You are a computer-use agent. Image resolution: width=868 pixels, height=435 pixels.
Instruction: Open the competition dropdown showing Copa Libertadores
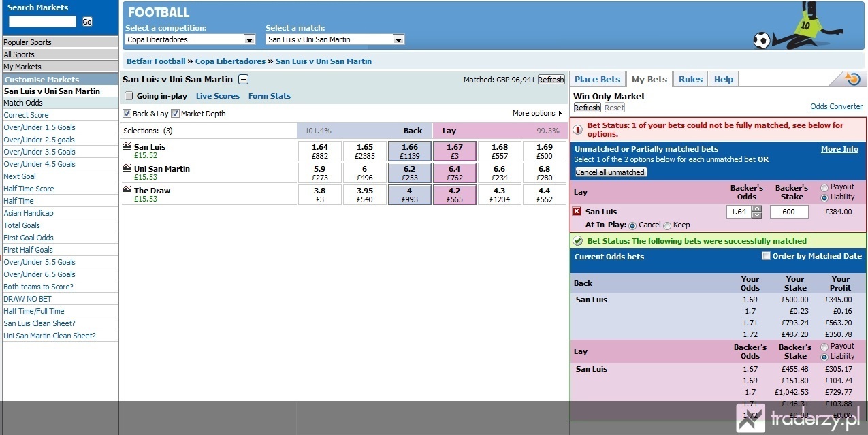190,39
